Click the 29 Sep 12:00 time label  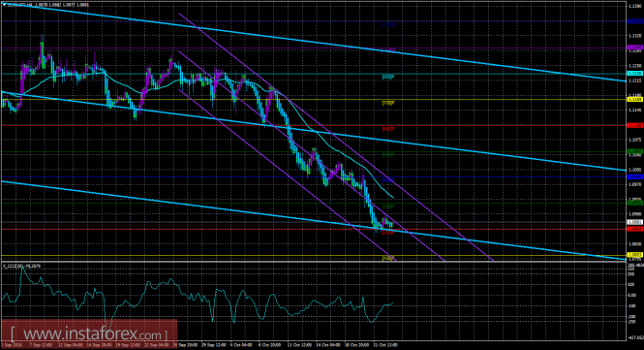[215, 344]
